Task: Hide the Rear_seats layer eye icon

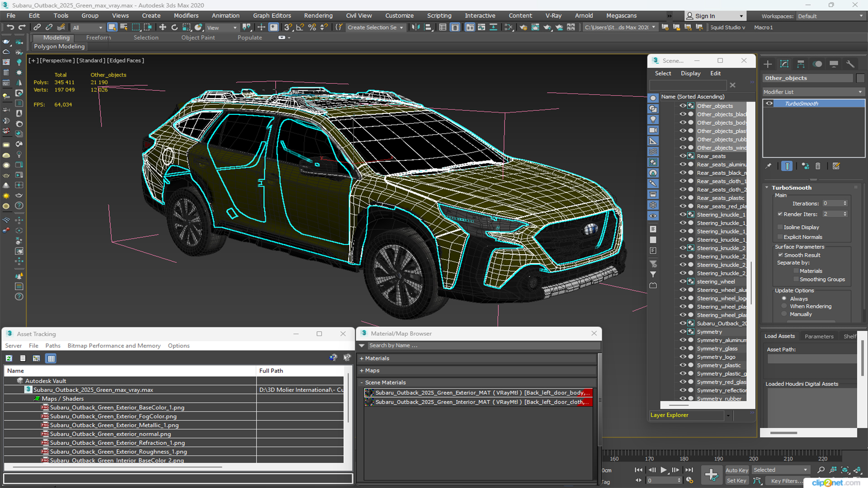Action: (x=683, y=156)
